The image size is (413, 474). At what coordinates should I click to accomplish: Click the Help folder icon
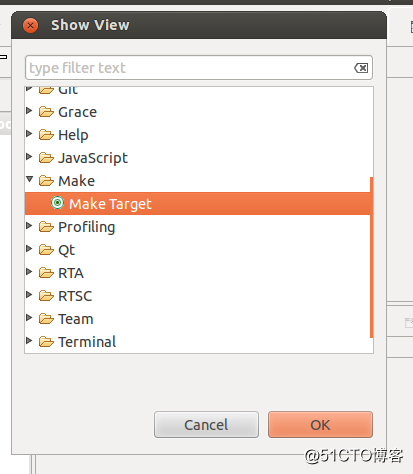pos(46,135)
